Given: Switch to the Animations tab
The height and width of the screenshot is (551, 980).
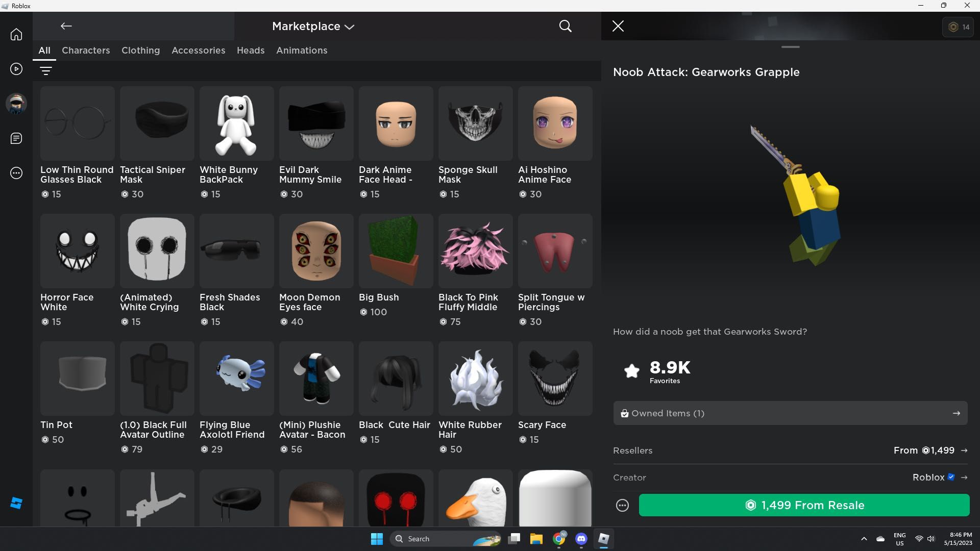Looking at the screenshot, I should coord(302,51).
